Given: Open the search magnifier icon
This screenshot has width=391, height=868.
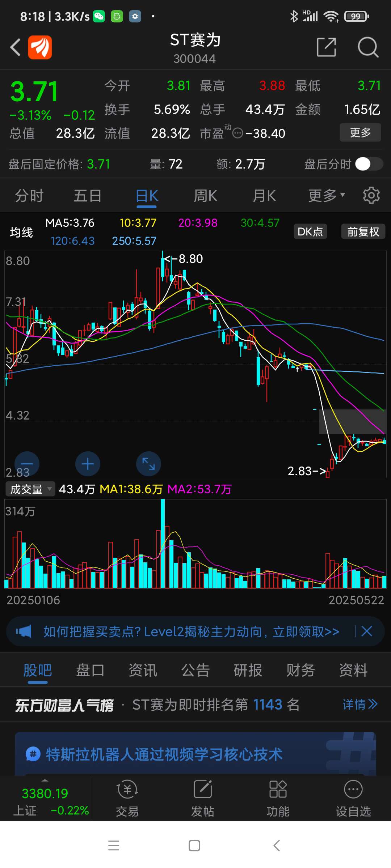Looking at the screenshot, I should point(368,47).
